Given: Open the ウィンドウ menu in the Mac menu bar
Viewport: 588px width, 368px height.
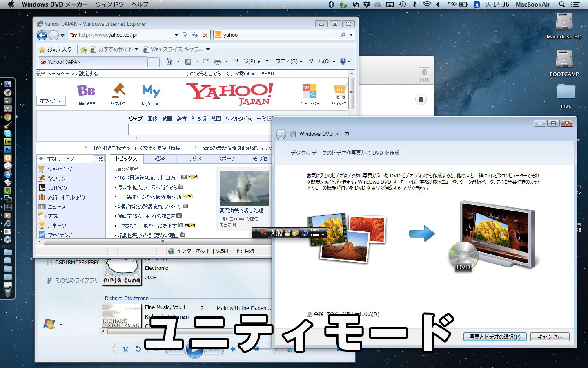Looking at the screenshot, I should coord(109,4).
